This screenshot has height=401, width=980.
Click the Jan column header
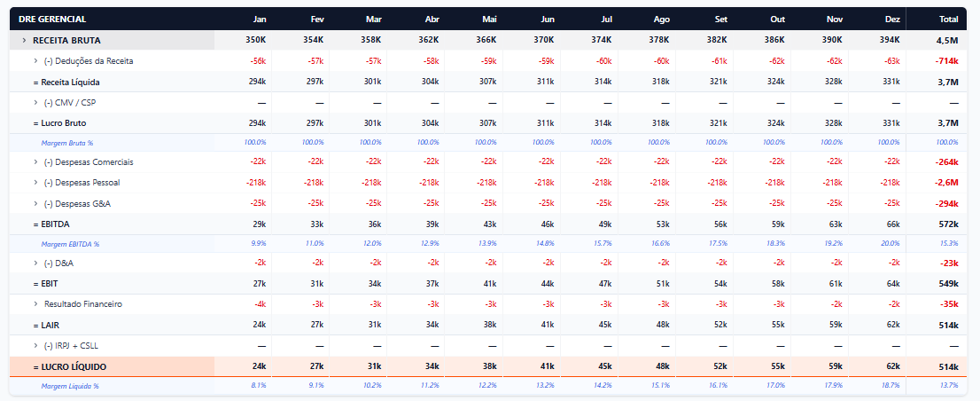[x=260, y=20]
